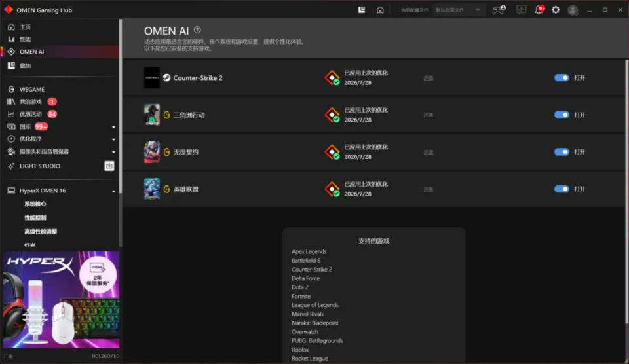Screen dimensions: 629x364
Task: Click the 英雄联盟 game thumbnail
Action: 151,189
